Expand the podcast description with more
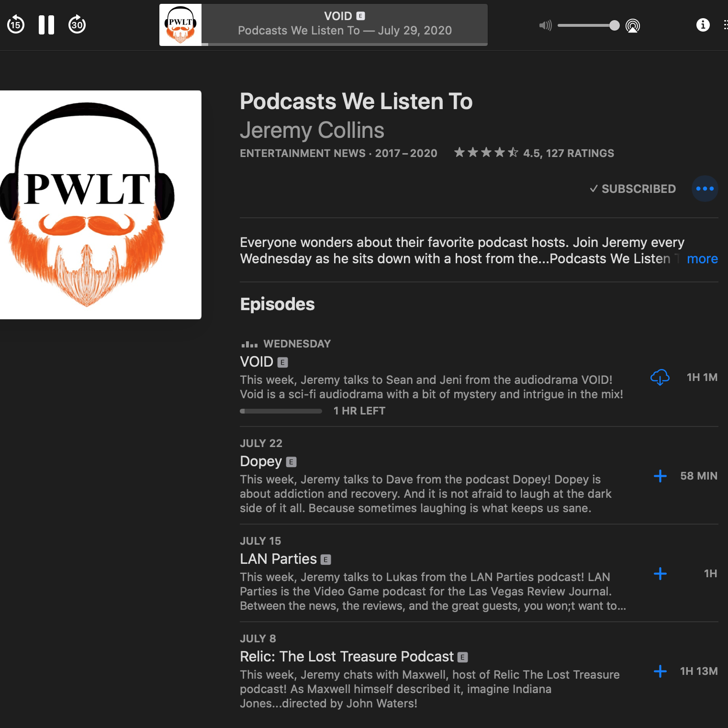Image resolution: width=728 pixels, height=728 pixels. click(702, 259)
